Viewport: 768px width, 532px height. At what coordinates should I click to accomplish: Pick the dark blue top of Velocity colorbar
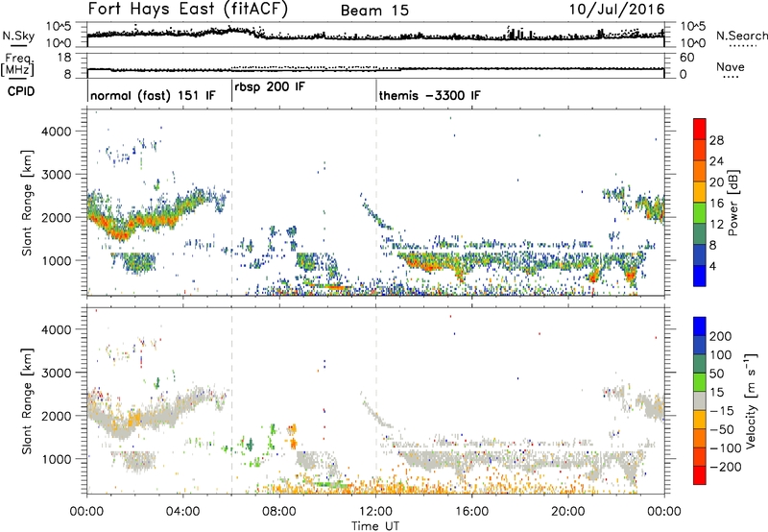[700, 326]
